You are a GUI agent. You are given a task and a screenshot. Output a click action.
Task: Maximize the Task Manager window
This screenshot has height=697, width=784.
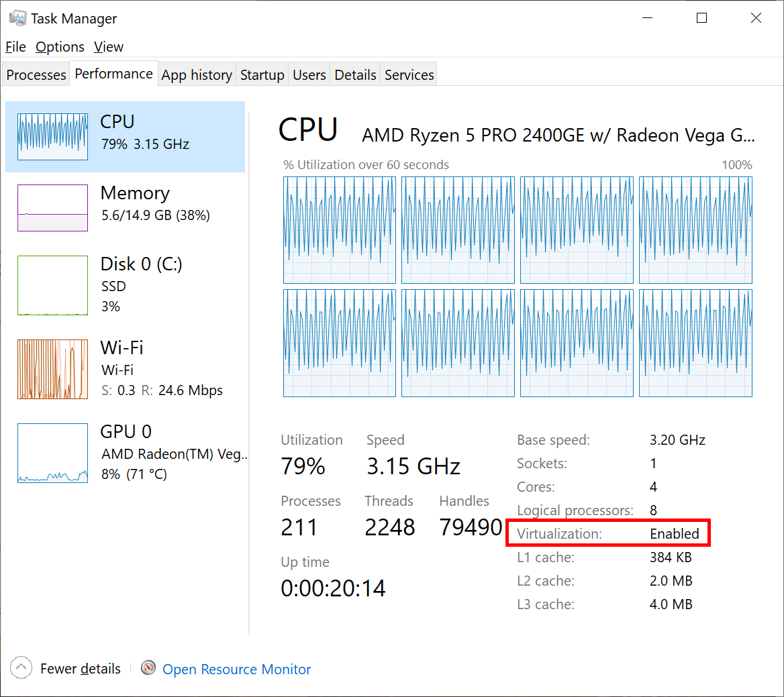click(701, 18)
